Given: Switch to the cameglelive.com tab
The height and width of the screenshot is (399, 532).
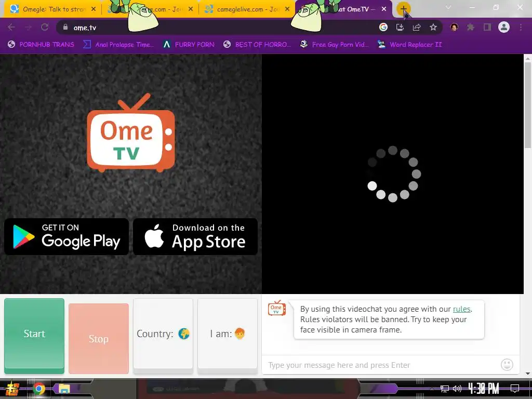Looking at the screenshot, I should (247, 9).
